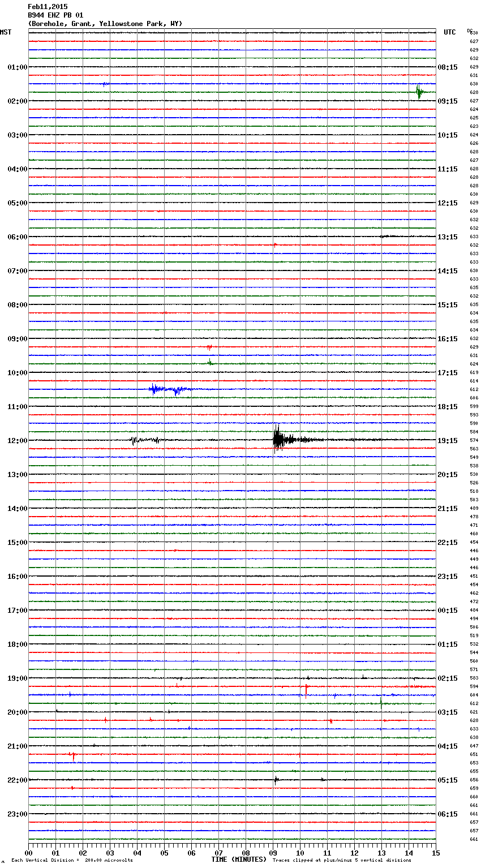This screenshot has width=481, height=868.
Task: Click the 23:15 UTC time label
Action: click(x=448, y=577)
